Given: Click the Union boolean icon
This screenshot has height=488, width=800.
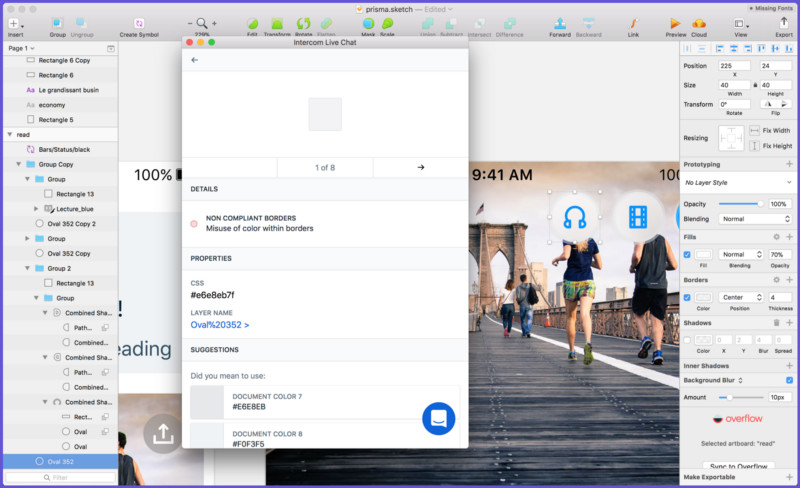Looking at the screenshot, I should tap(428, 23).
